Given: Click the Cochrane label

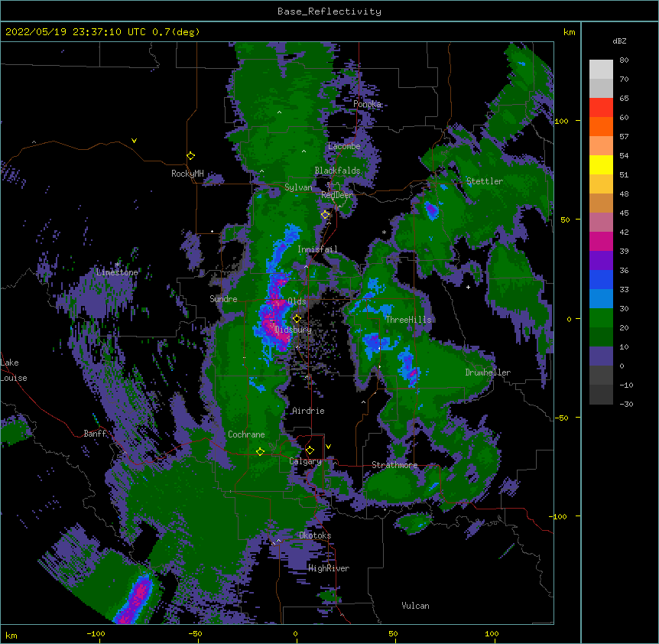Looking at the screenshot, I should [x=246, y=434].
